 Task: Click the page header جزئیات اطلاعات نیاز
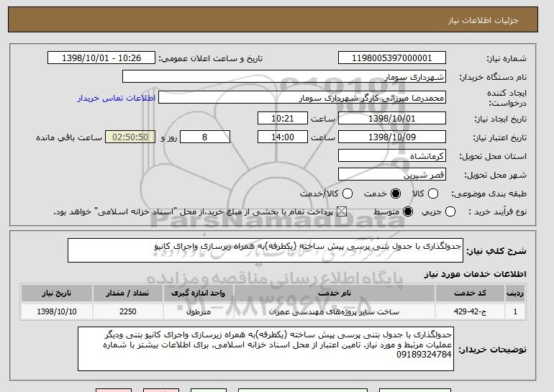(x=483, y=20)
